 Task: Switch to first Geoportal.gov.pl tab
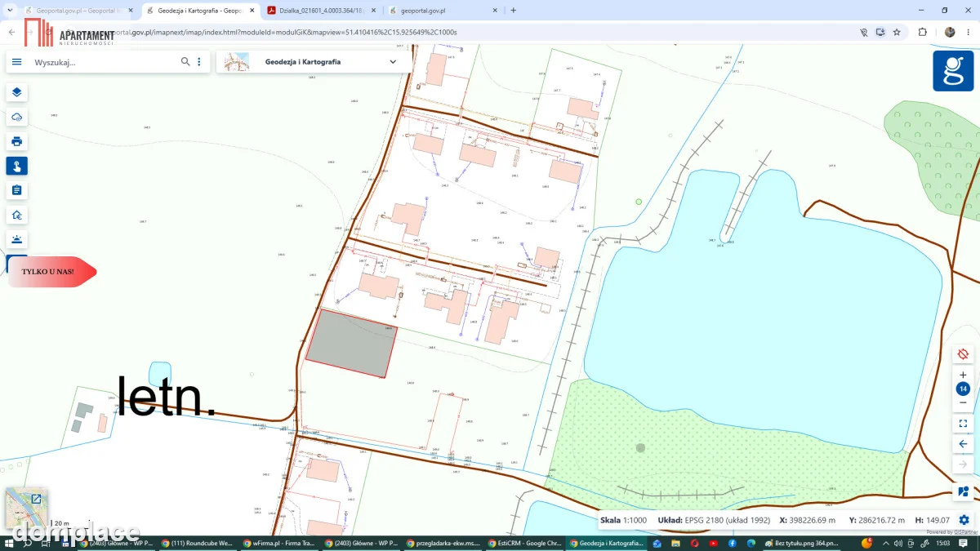tap(78, 11)
